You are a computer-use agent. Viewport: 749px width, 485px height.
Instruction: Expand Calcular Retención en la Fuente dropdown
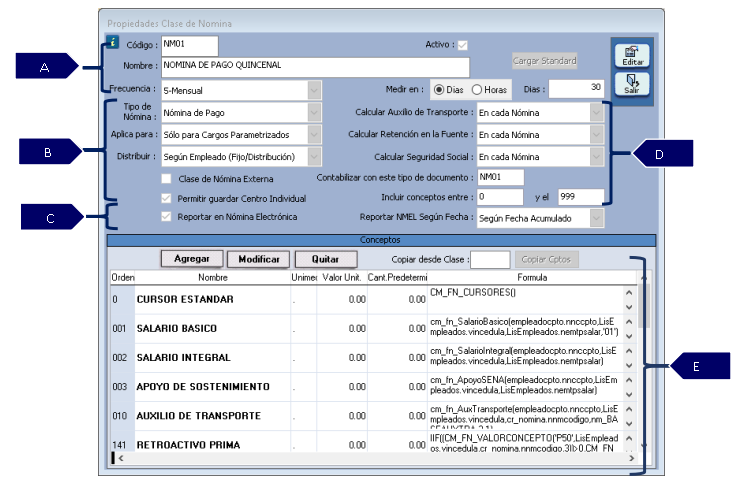(596, 135)
